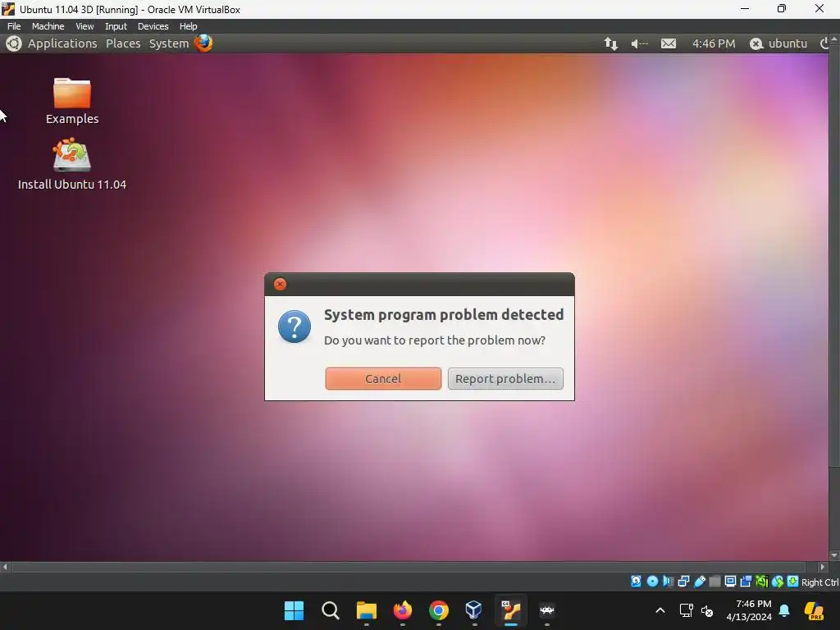Click the horizontal scrollbar left arrow

[x=5, y=567]
